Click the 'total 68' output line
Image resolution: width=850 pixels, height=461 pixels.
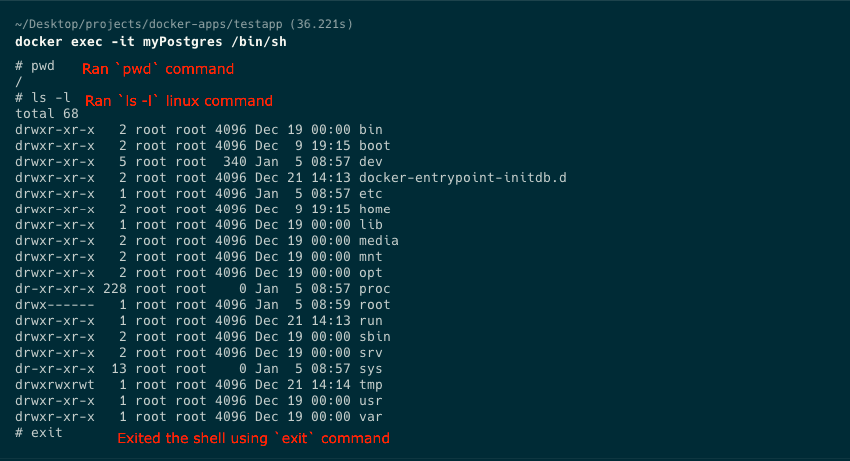point(47,114)
